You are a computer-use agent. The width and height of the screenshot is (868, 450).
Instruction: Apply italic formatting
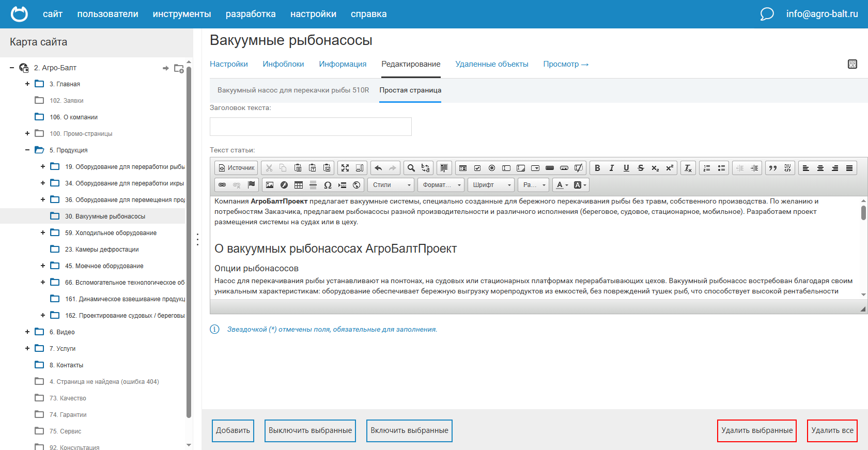pyautogui.click(x=612, y=168)
